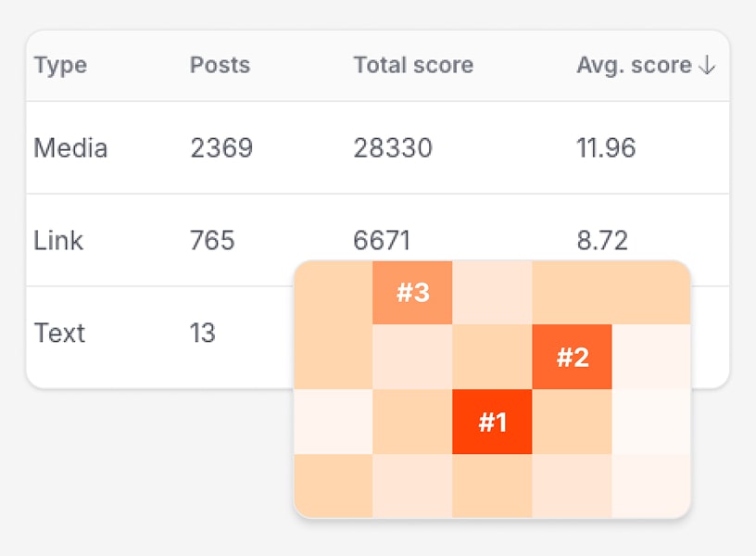756x556 pixels.
Task: Click heatmap cell directly above #1
Action: coord(492,358)
